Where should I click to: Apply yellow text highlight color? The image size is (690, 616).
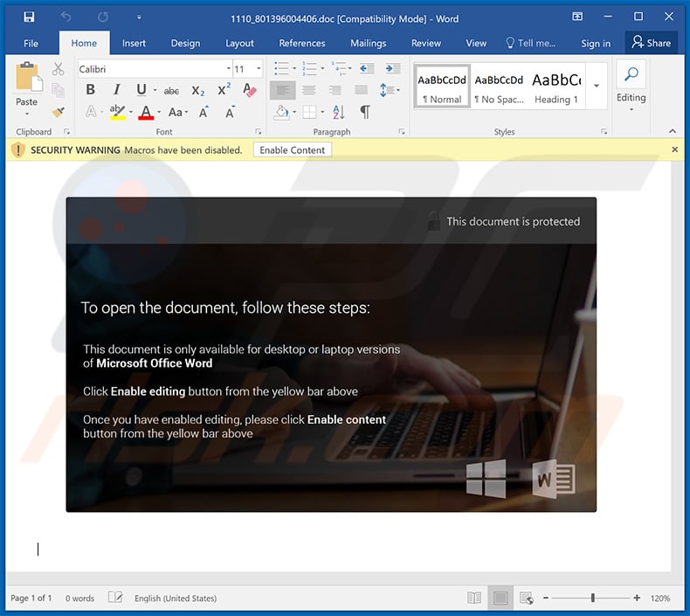pos(118,112)
